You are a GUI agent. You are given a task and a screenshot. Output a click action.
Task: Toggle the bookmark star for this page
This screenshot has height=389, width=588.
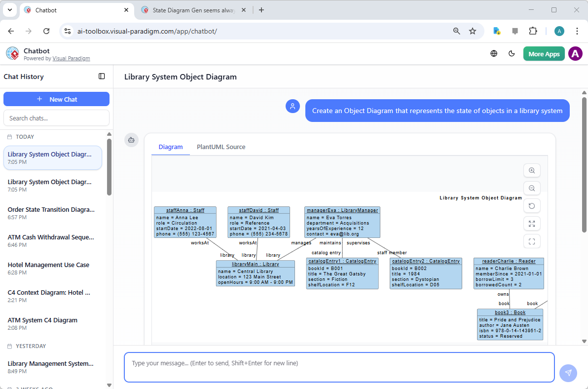coord(473,31)
